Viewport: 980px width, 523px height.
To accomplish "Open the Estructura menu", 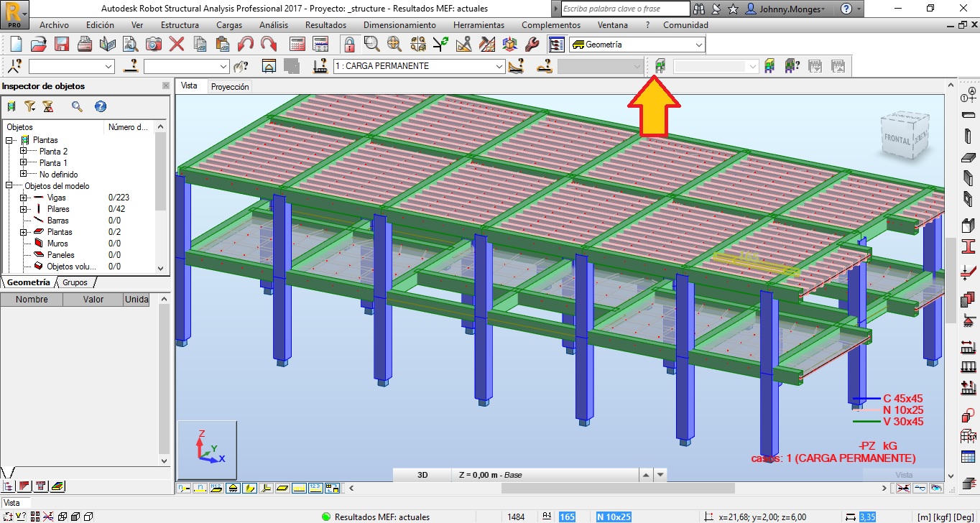I will [180, 25].
